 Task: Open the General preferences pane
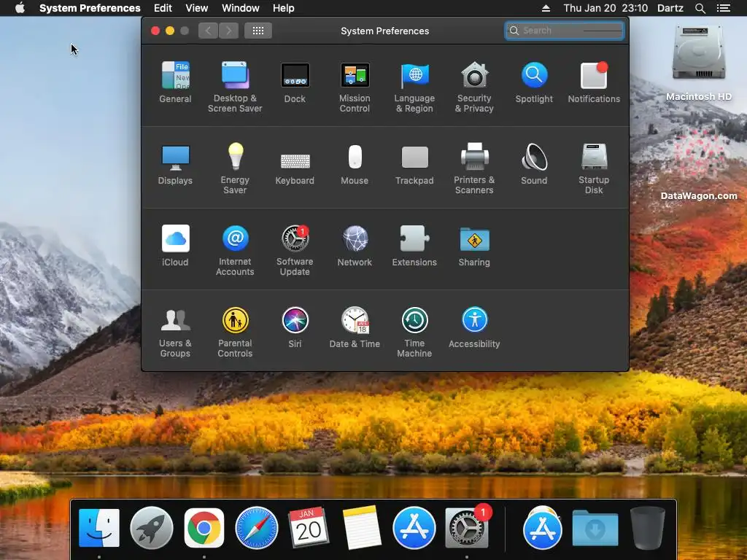pyautogui.click(x=175, y=82)
